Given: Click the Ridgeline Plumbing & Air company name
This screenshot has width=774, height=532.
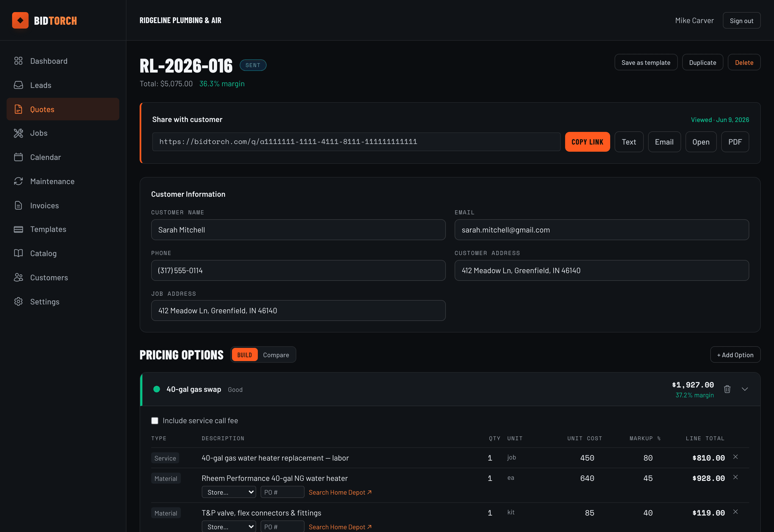Looking at the screenshot, I should 180,20.
